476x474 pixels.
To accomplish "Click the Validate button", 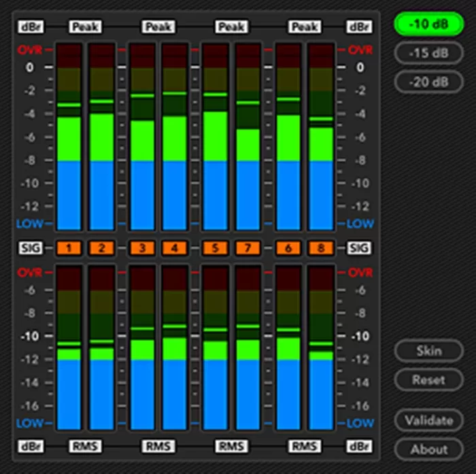I will 428,420.
